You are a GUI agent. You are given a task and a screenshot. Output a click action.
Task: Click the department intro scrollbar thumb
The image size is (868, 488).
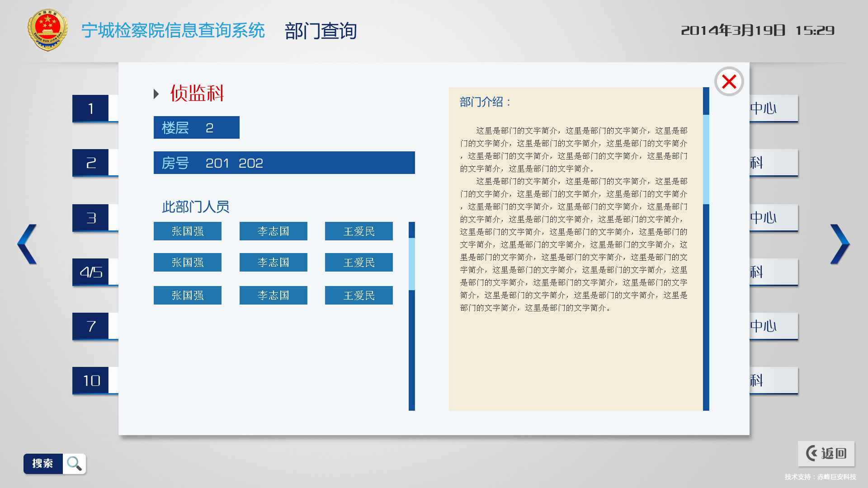706,159
